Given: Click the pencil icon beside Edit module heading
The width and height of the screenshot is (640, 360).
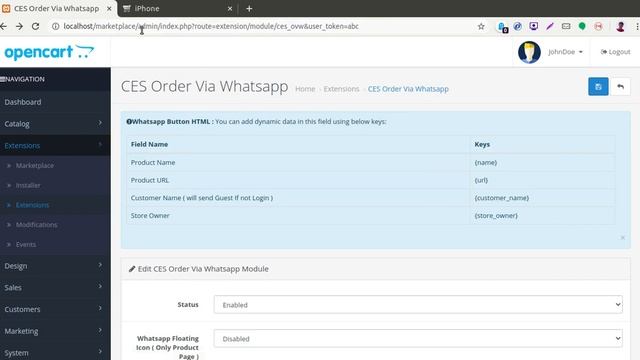Looking at the screenshot, I should (x=132, y=269).
